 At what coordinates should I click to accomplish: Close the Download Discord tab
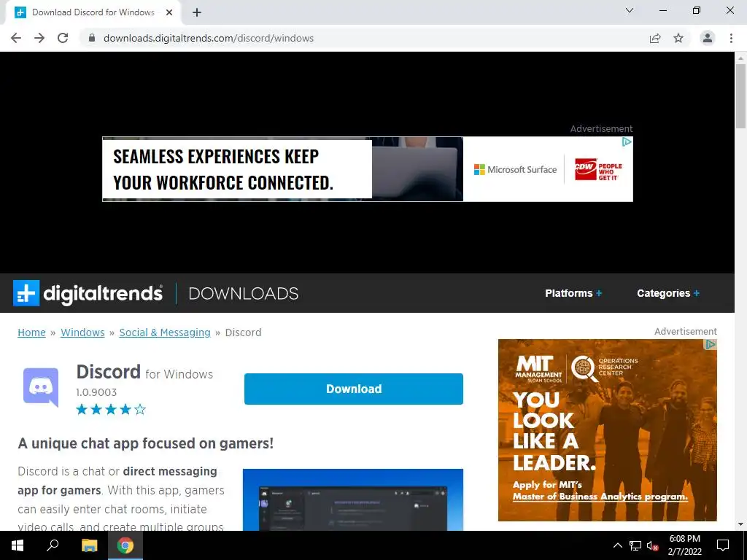(x=169, y=12)
